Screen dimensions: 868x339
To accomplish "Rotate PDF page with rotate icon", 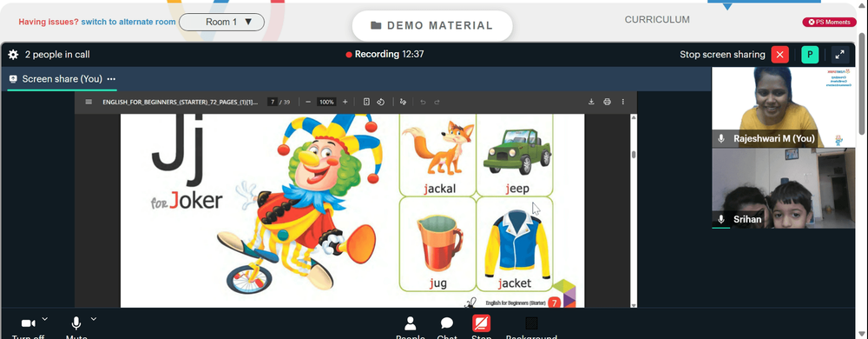I will pyautogui.click(x=381, y=102).
